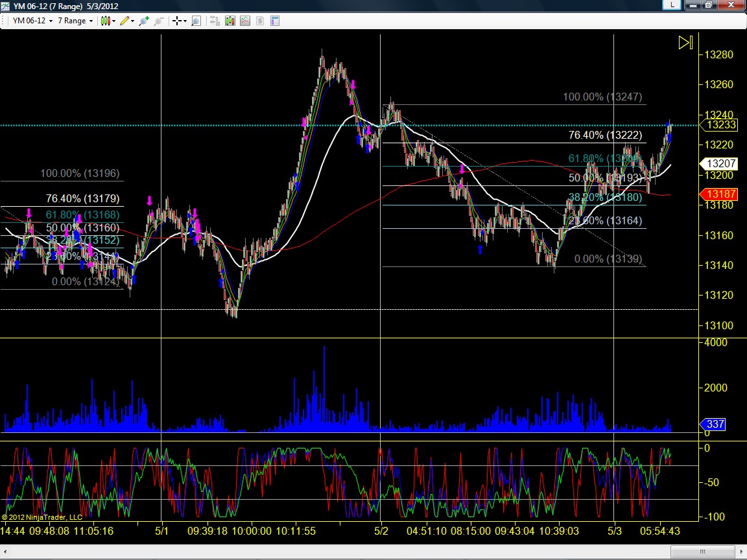
Task: Expand the drawing tools dropdown arrow
Action: tap(132, 21)
